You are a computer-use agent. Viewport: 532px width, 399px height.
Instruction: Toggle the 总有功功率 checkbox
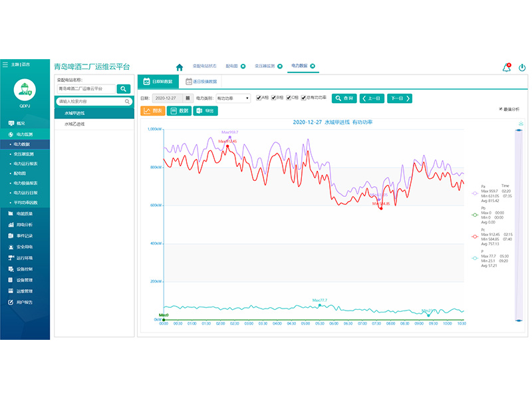pyautogui.click(x=305, y=98)
